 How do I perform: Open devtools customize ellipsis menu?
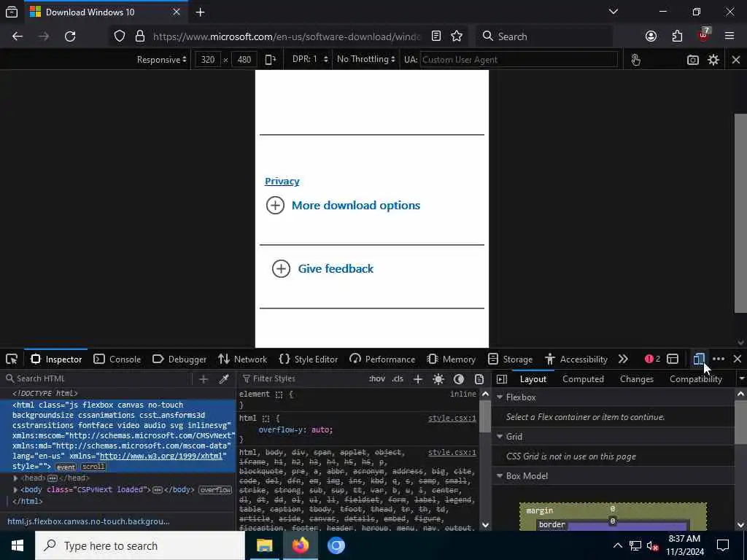[719, 359]
